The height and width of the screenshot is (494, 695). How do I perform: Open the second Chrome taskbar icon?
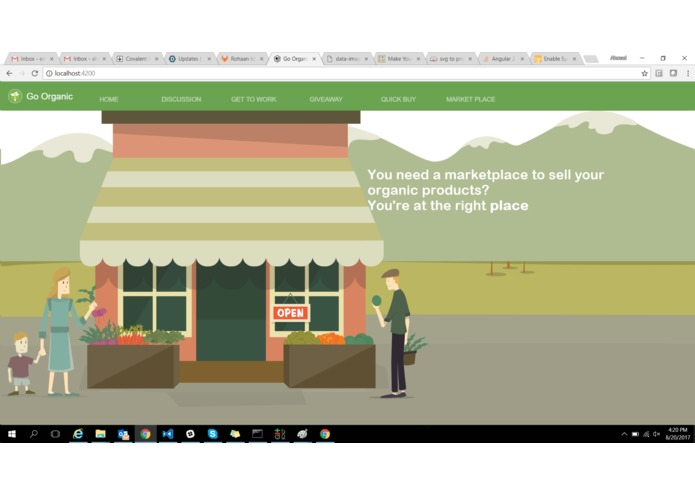[x=325, y=434]
